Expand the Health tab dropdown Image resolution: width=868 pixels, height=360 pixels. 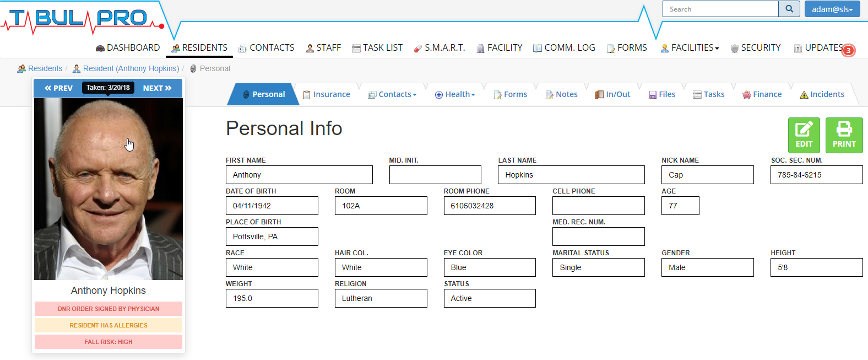(x=455, y=94)
